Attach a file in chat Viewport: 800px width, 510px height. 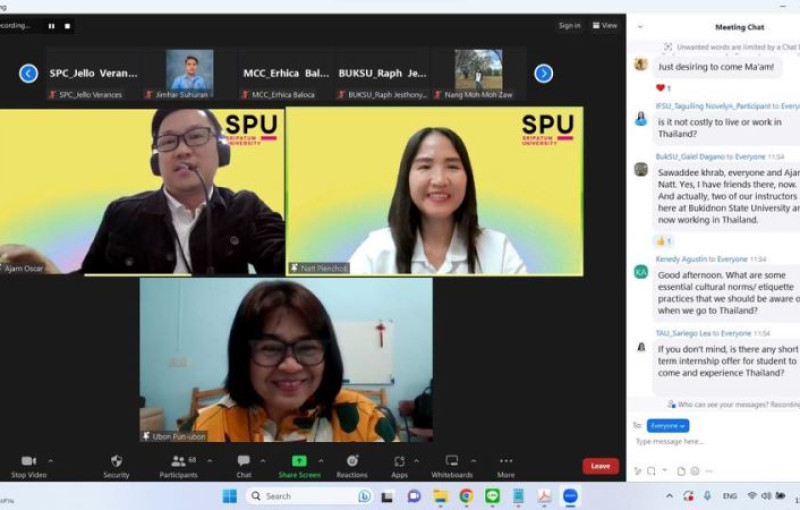pyautogui.click(x=681, y=471)
